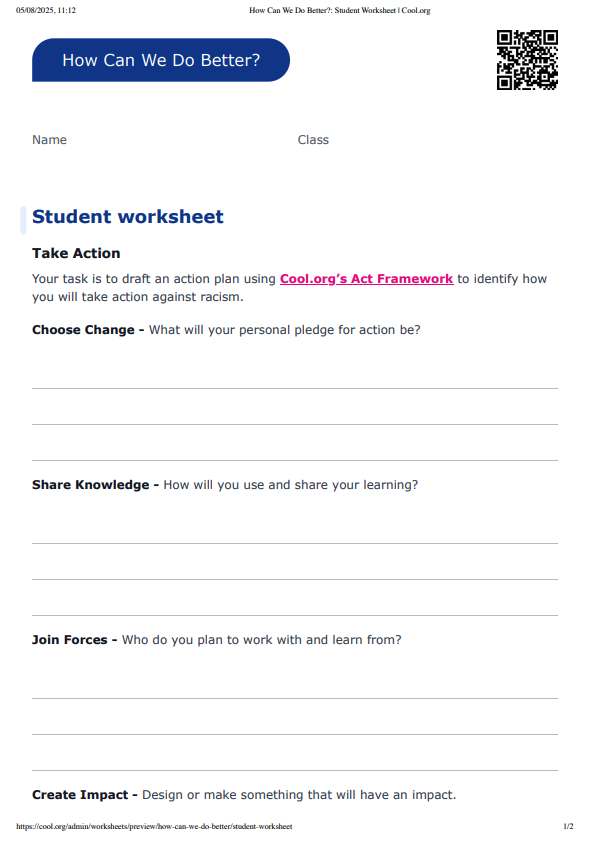Click the Student worksheet heading

[x=127, y=217]
